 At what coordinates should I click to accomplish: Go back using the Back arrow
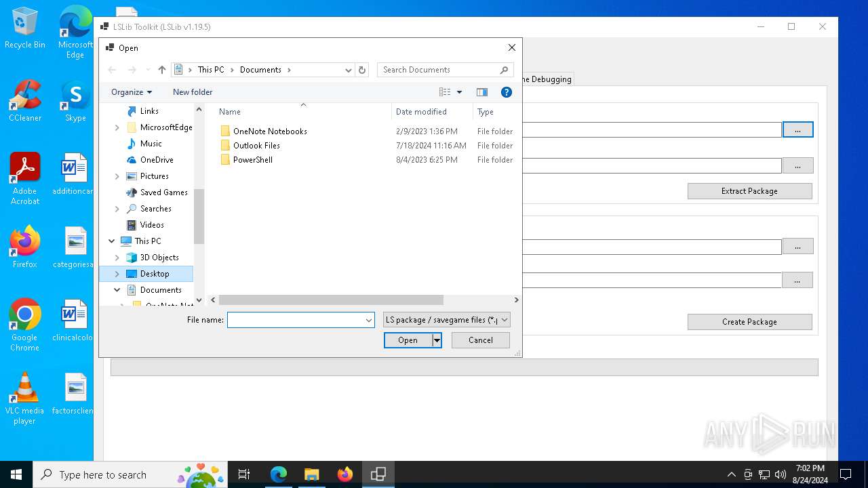pos(113,70)
